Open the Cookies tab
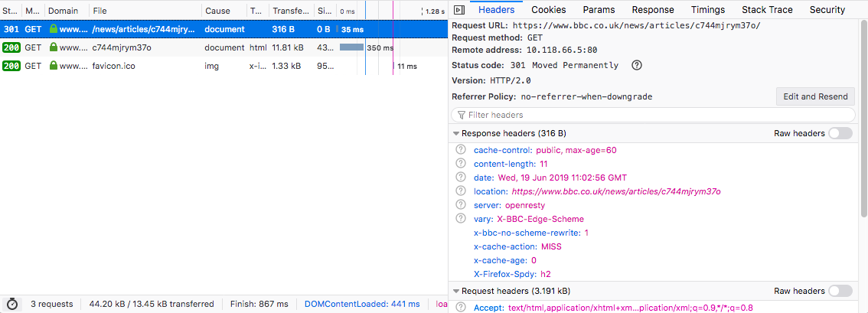The image size is (868, 313). [549, 10]
